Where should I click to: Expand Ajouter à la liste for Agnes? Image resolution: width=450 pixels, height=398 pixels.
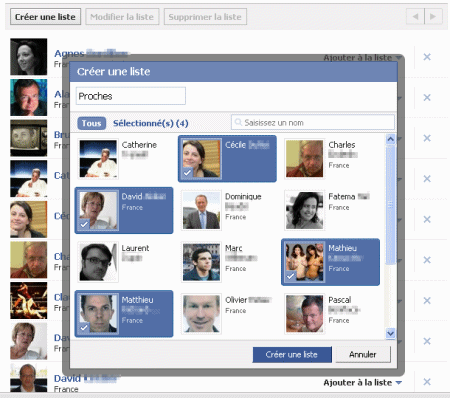click(362, 58)
